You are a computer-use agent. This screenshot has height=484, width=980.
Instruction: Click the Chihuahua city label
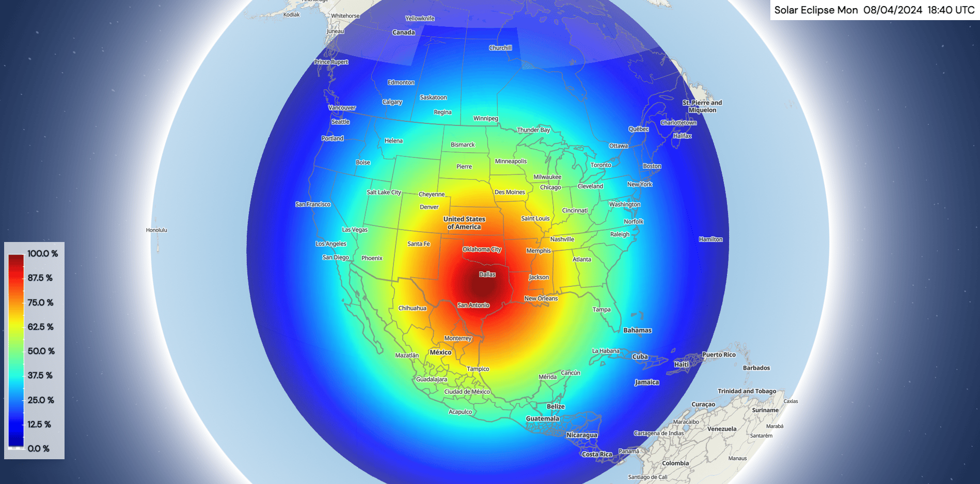(x=413, y=308)
